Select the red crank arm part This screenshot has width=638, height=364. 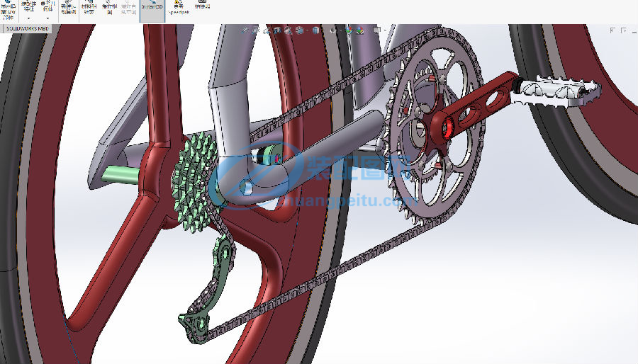pos(476,108)
